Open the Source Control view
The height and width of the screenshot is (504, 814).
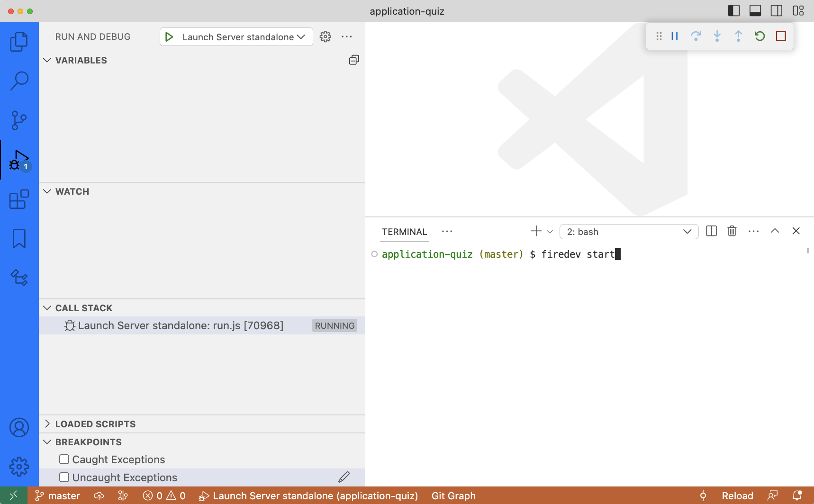(x=19, y=120)
